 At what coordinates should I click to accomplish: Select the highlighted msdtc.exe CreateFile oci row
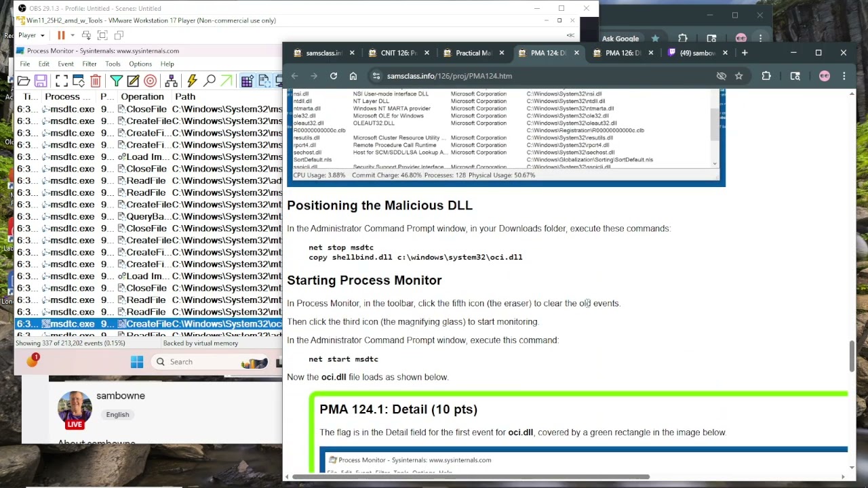coord(149,324)
